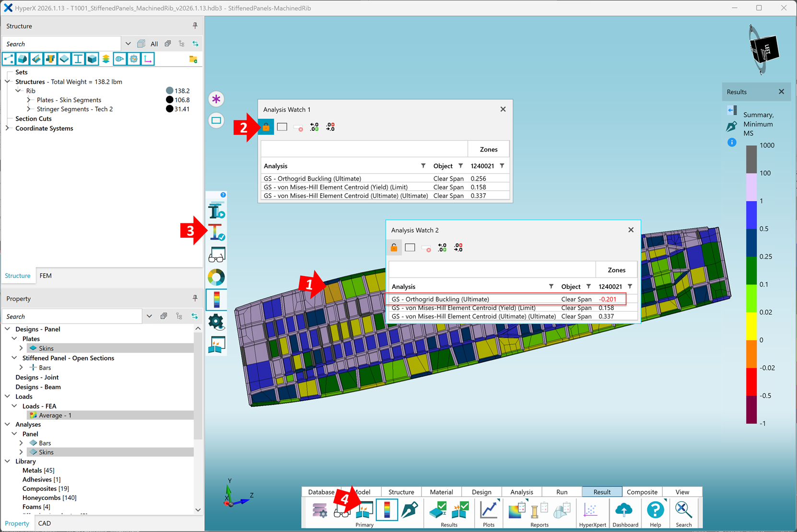Click the rectangle view button below the asterisk
This screenshot has height=532, width=797.
[x=216, y=120]
